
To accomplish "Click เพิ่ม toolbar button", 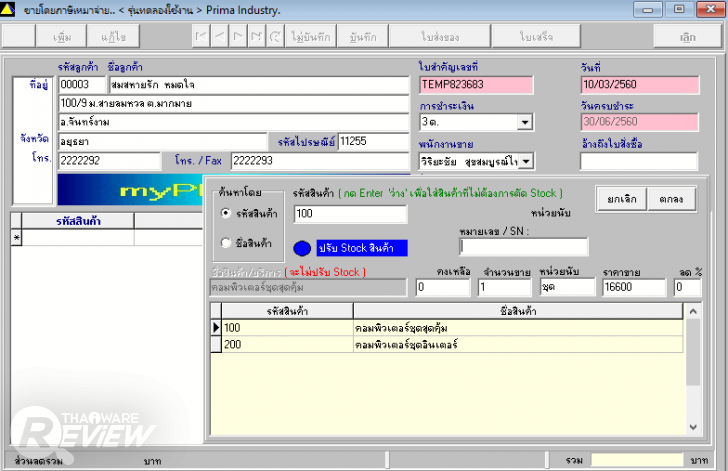I will coord(62,37).
